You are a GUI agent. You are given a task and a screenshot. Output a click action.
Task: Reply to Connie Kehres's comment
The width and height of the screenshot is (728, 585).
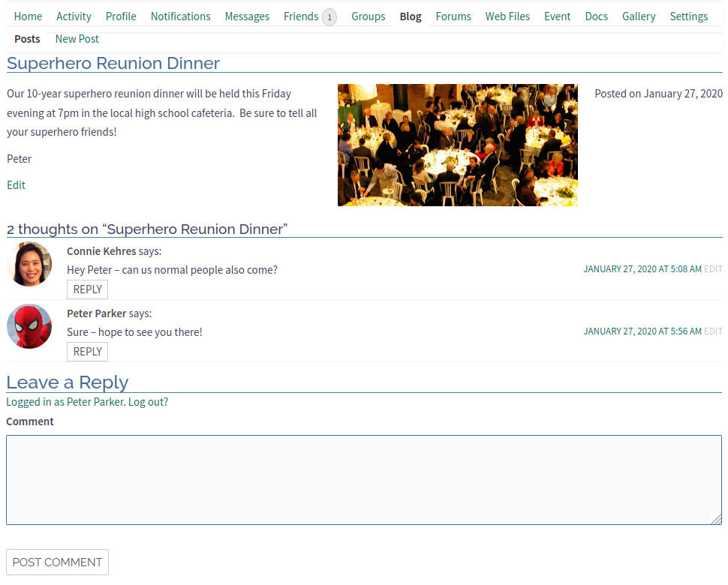(87, 289)
